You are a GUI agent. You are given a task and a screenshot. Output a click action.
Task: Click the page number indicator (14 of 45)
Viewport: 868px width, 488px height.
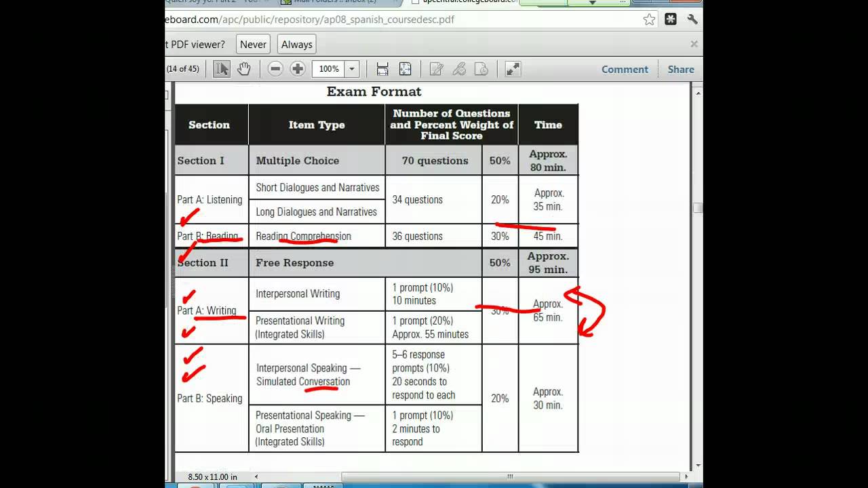click(183, 68)
